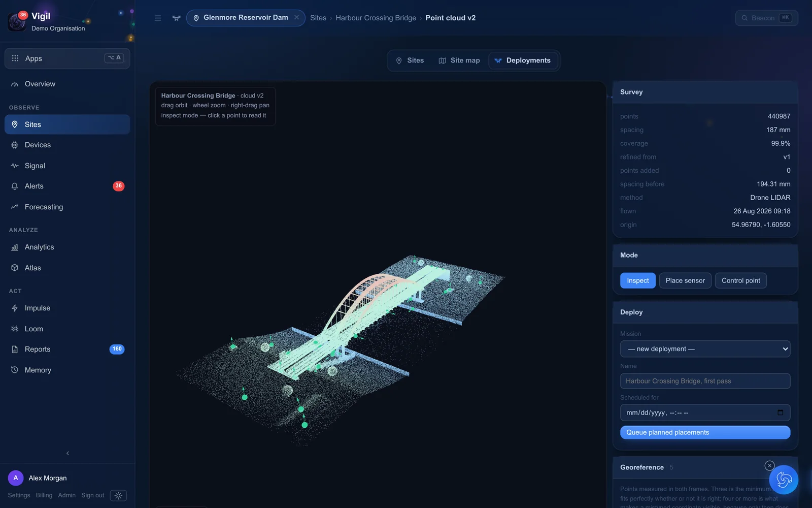Toggle the light/dark theme sun icon
The image size is (812, 508).
click(x=118, y=495)
